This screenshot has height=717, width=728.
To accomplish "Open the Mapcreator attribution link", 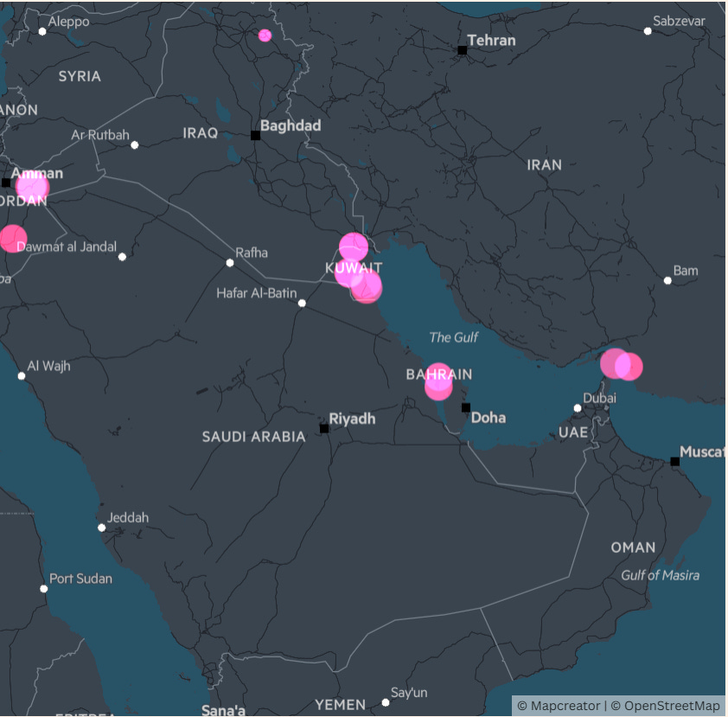I will [559, 706].
